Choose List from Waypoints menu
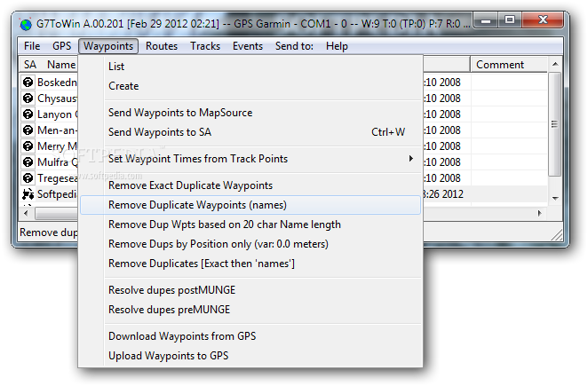 pyautogui.click(x=250, y=67)
